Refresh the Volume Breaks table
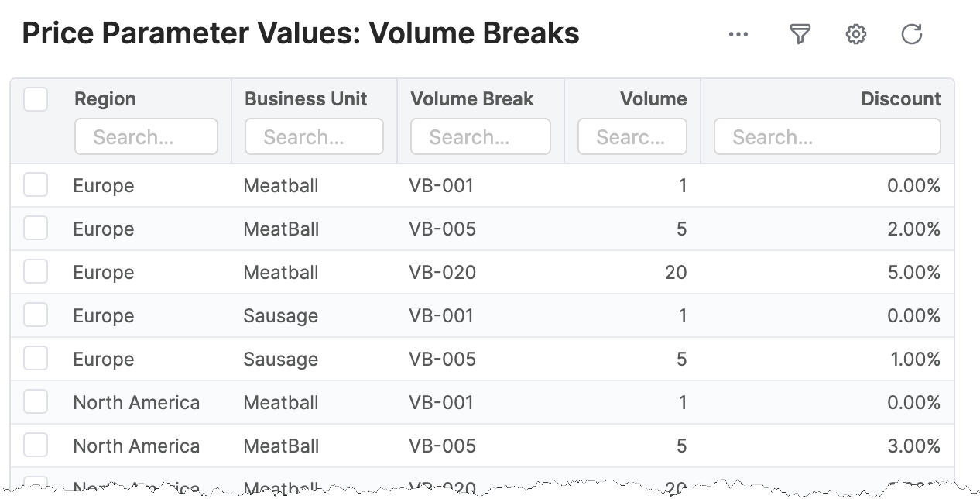The image size is (980, 499). point(912,34)
